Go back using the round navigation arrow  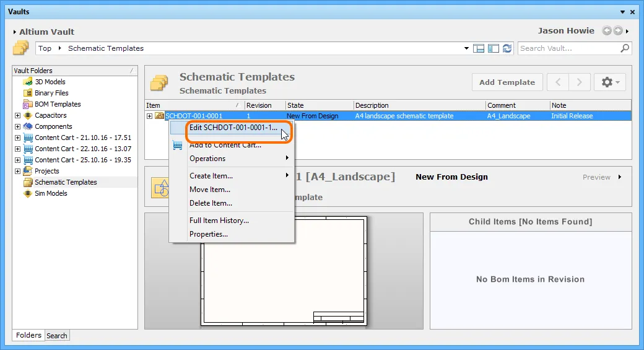pyautogui.click(x=607, y=30)
